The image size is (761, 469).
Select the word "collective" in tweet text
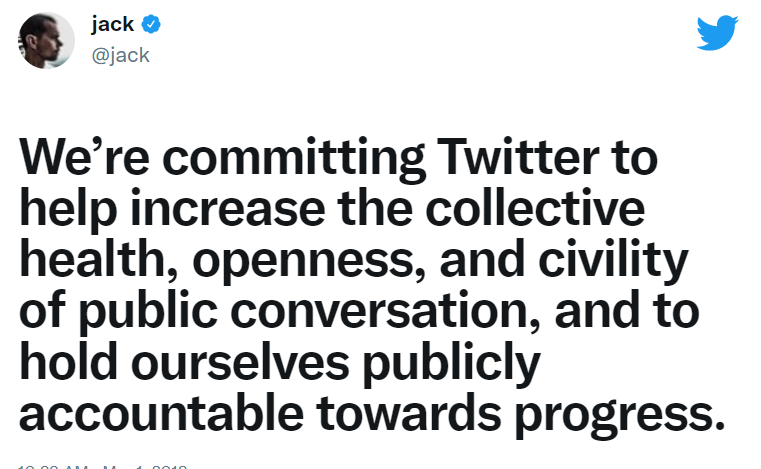[535, 208]
